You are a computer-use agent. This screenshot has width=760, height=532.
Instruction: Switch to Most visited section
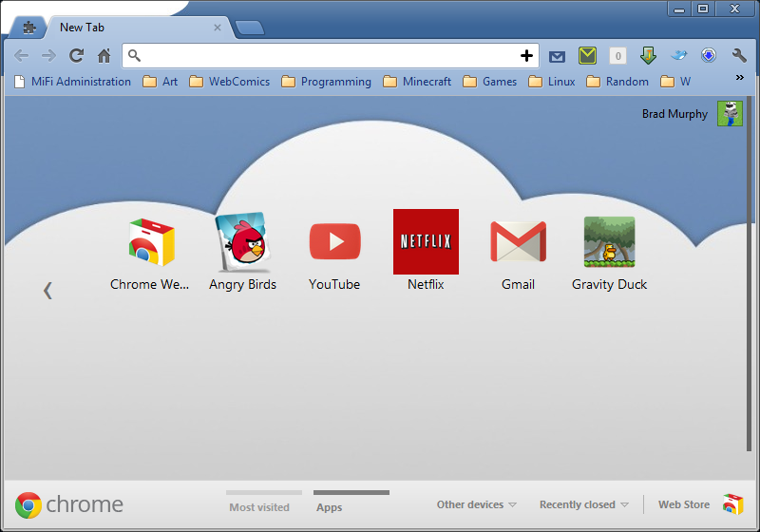pyautogui.click(x=264, y=502)
